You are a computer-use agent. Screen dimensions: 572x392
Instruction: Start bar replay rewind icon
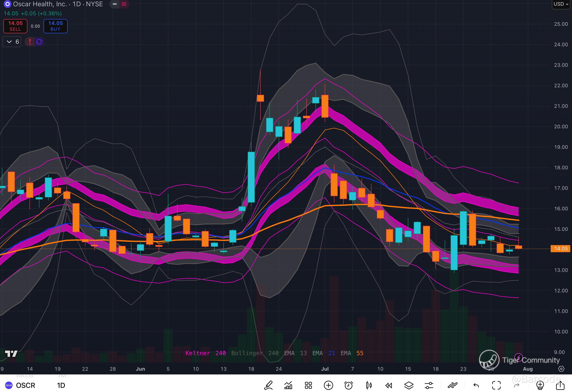tap(389, 385)
